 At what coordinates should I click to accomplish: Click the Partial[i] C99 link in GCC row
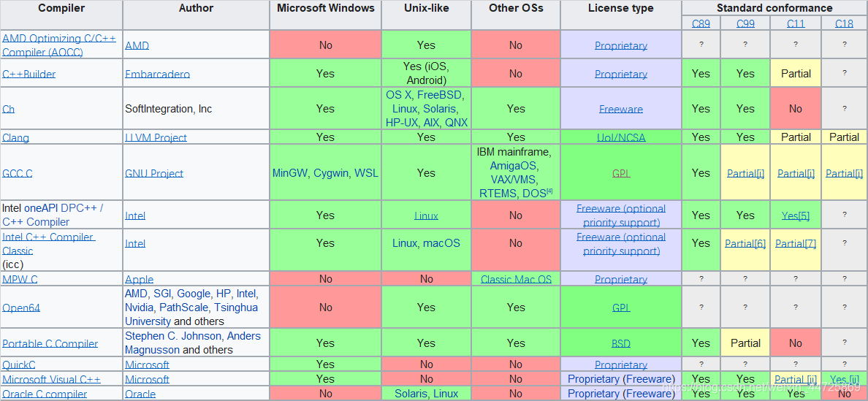pyautogui.click(x=746, y=173)
